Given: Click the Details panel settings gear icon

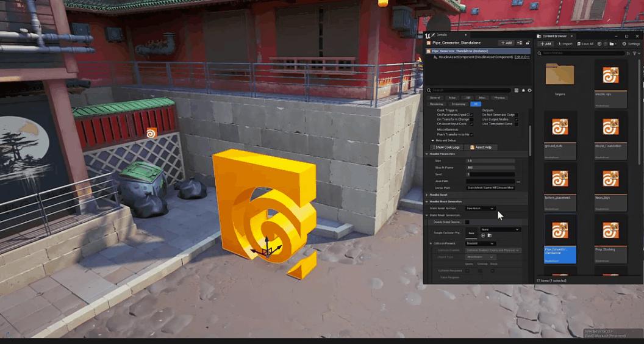Looking at the screenshot, I should pyautogui.click(x=529, y=90).
